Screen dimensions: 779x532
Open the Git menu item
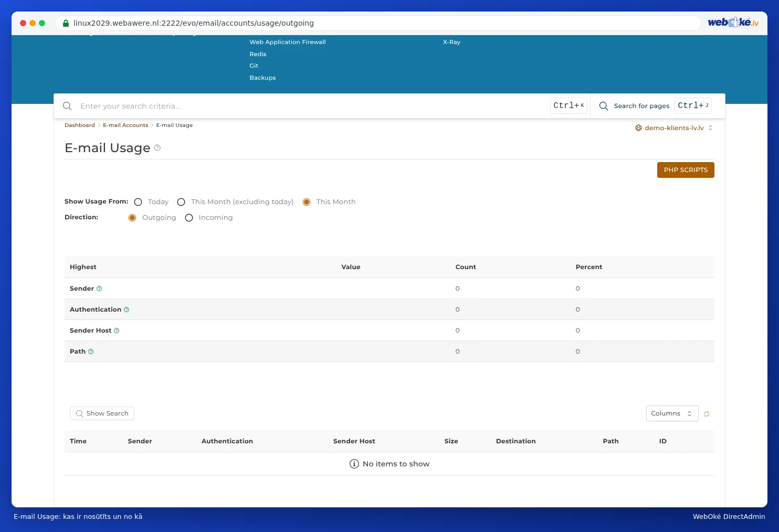point(254,66)
